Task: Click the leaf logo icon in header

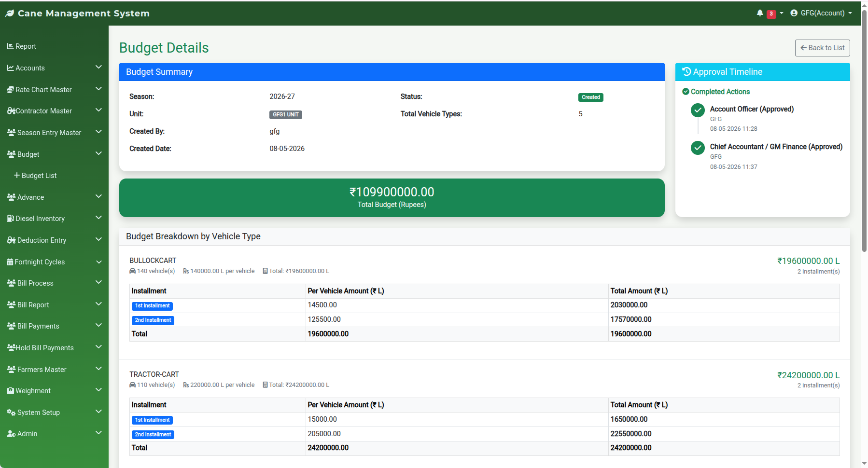Action: point(10,14)
